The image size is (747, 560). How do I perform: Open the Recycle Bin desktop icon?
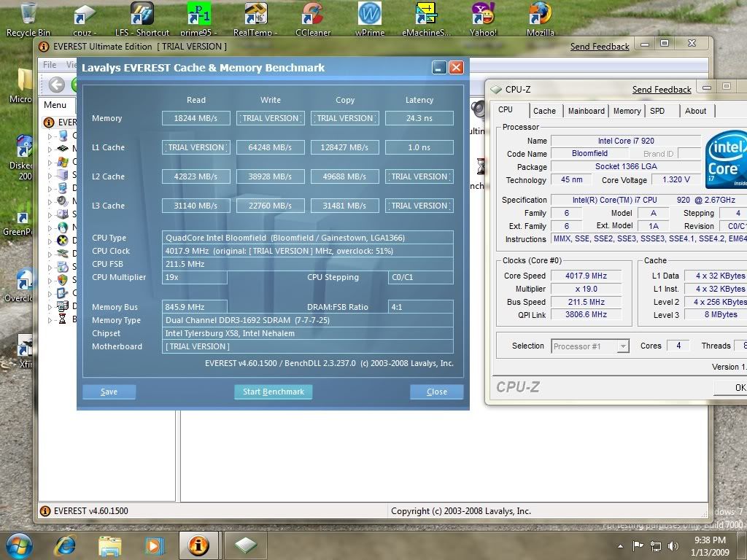coord(28,15)
